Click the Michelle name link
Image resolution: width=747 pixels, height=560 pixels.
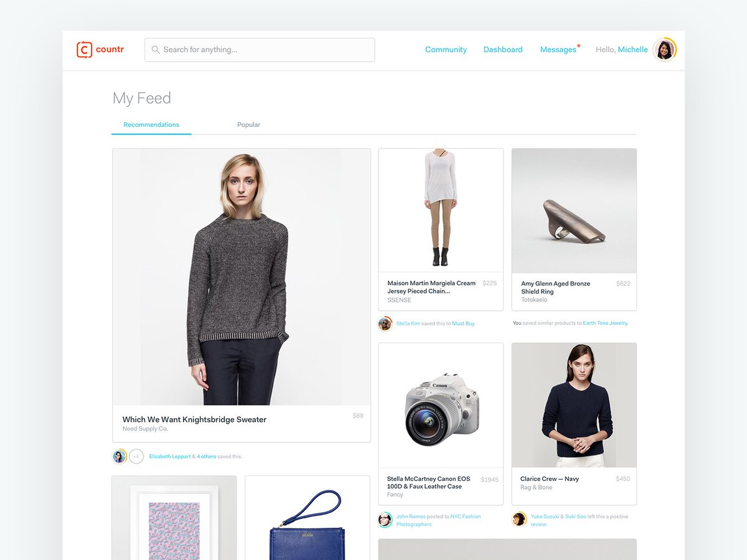632,50
